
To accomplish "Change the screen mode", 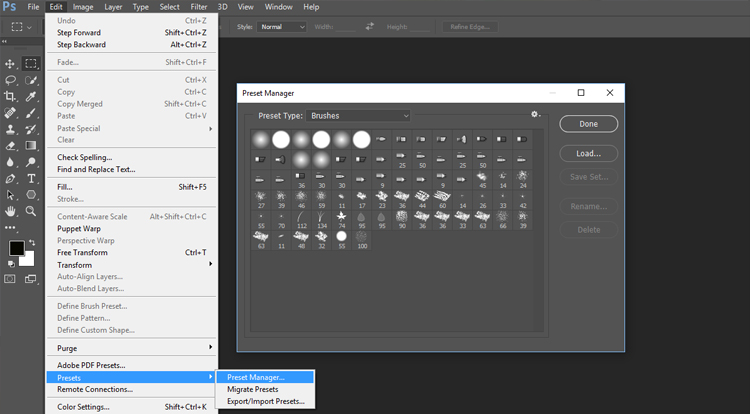I will pos(31,279).
